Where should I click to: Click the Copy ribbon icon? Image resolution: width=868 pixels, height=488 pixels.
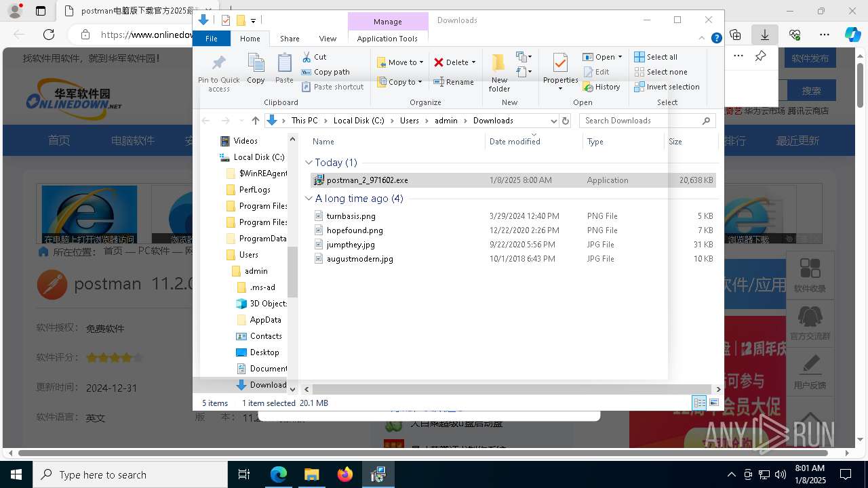(256, 68)
